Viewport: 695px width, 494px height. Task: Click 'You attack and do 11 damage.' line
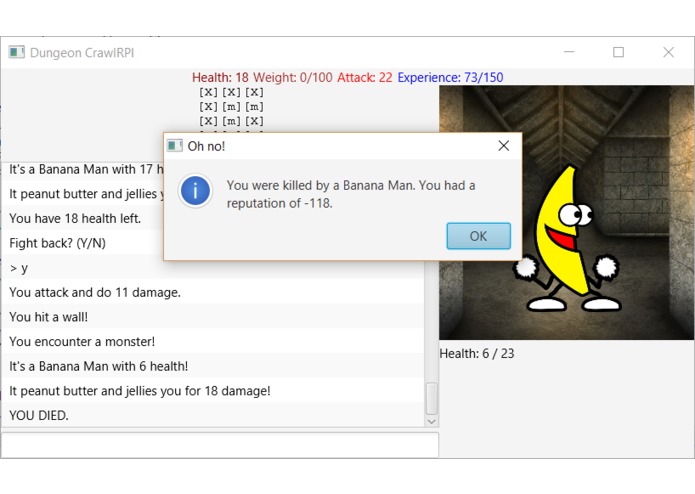(95, 292)
